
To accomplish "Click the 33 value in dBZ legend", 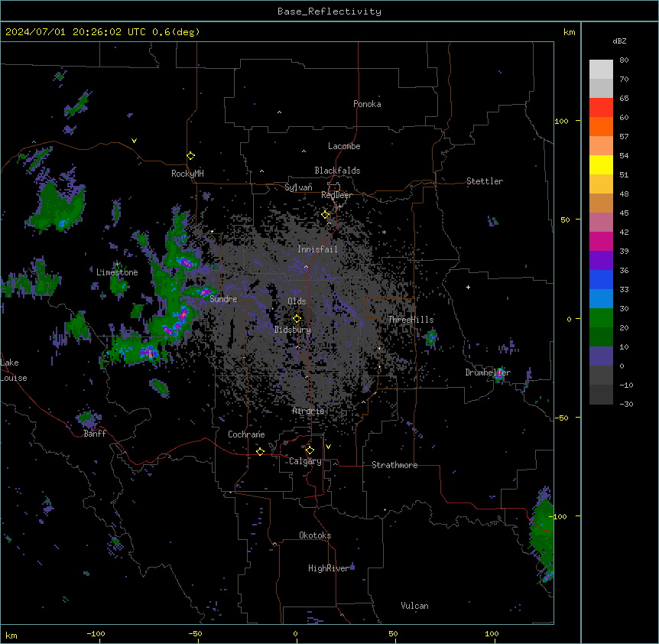I will click(x=624, y=290).
